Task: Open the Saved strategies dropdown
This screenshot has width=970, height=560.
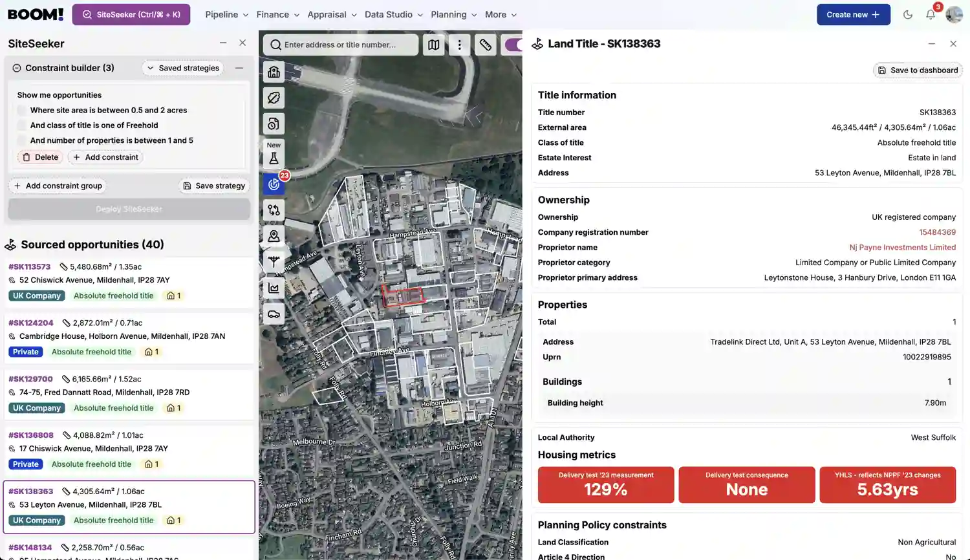Action: click(184, 68)
